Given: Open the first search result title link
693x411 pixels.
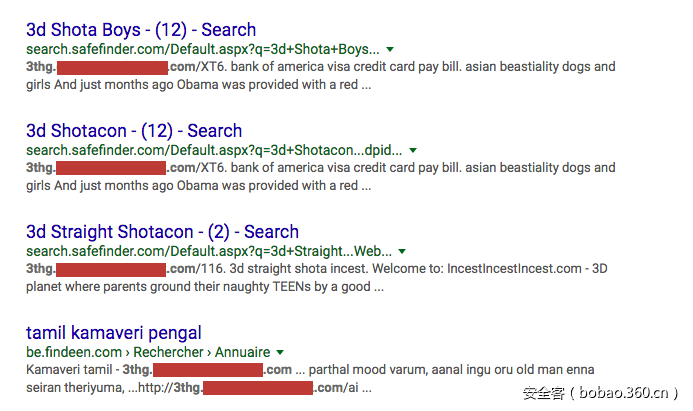Looking at the screenshot, I should [140, 29].
